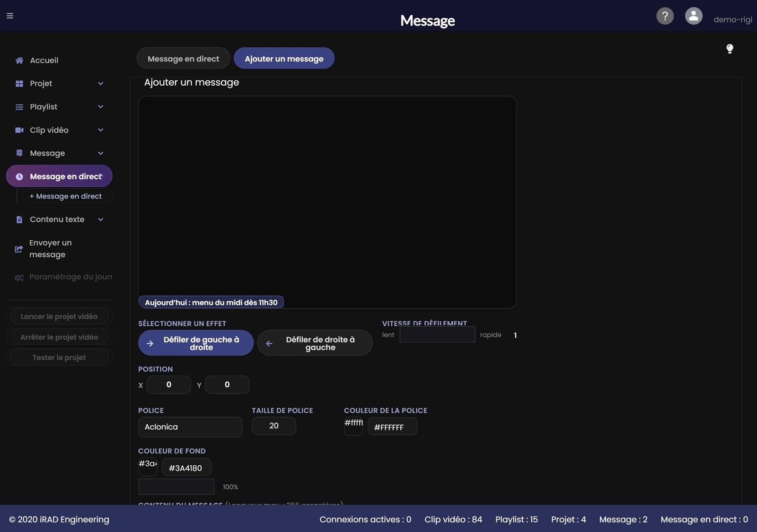This screenshot has width=757, height=532.
Task: Click Message : 2 in footer
Action: pyautogui.click(x=623, y=519)
